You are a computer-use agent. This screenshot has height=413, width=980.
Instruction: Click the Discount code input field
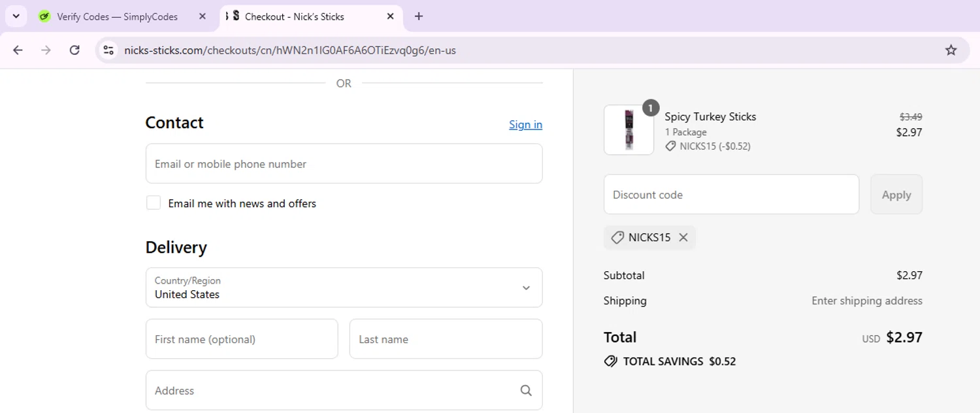[x=731, y=194]
